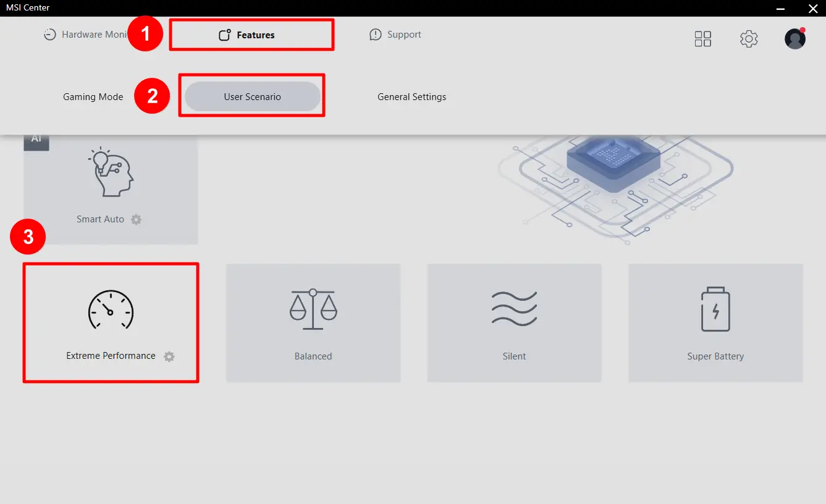Open Extreme Performance settings gear

tap(169, 356)
